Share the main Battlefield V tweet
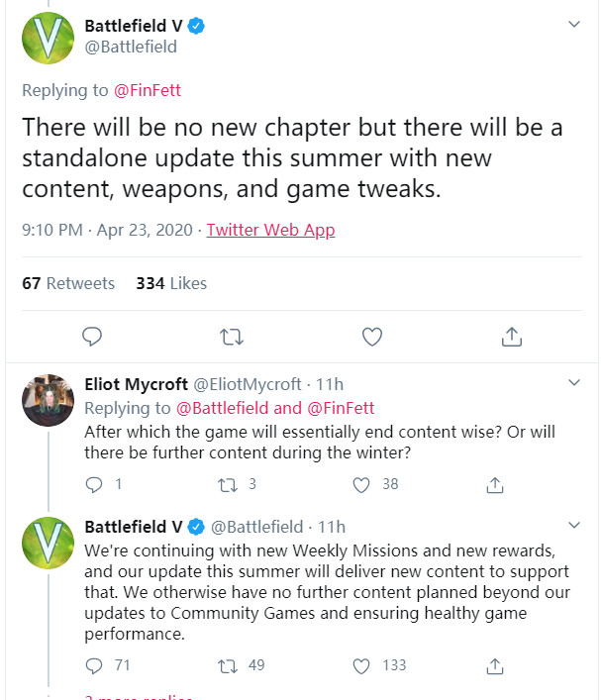Image resolution: width=601 pixels, height=700 pixels. pos(511,337)
